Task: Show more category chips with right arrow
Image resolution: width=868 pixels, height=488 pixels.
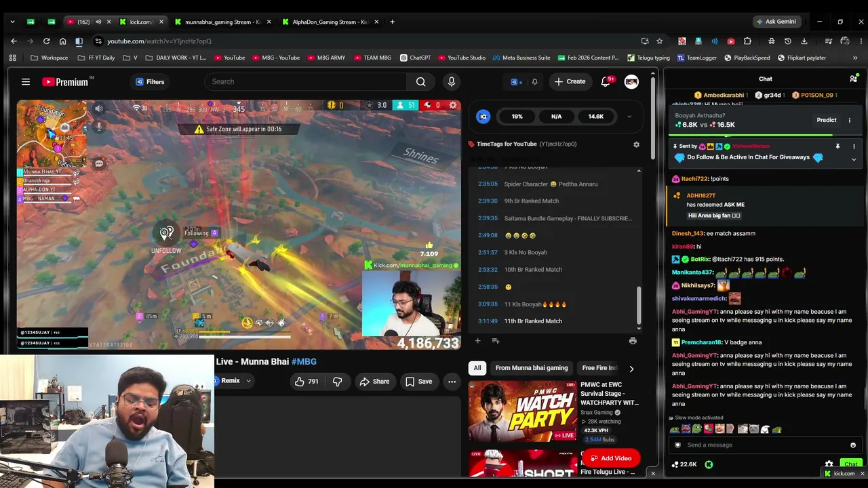Action: (631, 369)
